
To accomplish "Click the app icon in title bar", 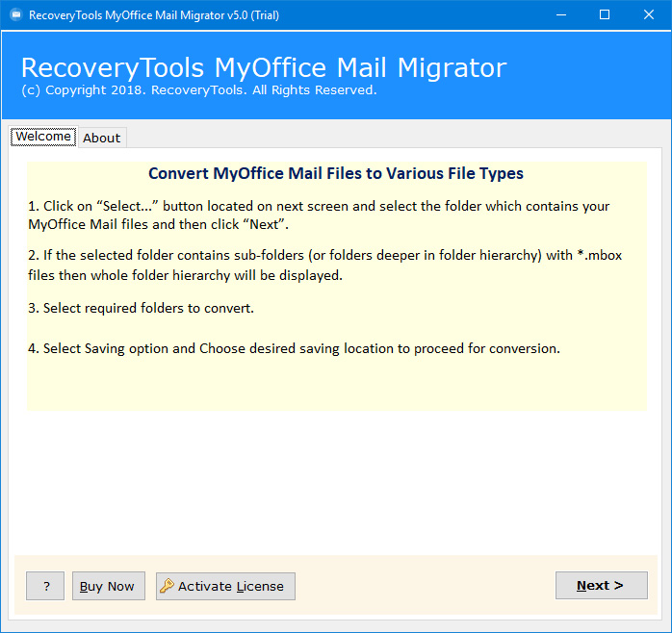I will click(x=16, y=15).
